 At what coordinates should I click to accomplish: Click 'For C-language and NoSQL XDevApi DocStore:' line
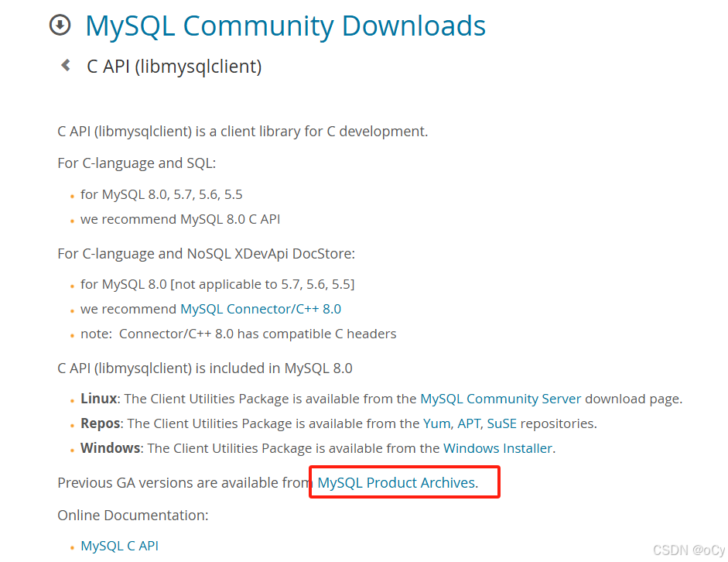tap(206, 254)
